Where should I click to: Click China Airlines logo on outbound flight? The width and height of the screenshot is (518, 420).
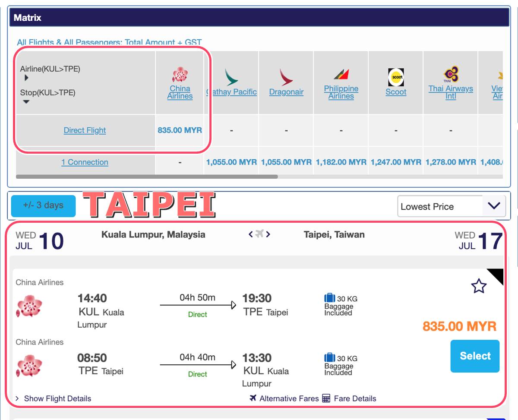29,306
